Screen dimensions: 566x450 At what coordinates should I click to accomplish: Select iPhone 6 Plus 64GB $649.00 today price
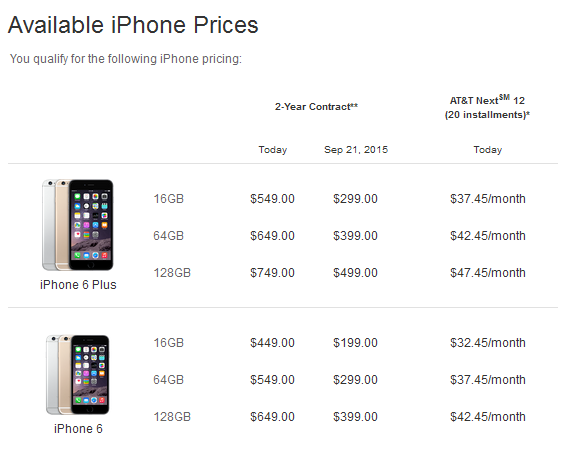[273, 236]
